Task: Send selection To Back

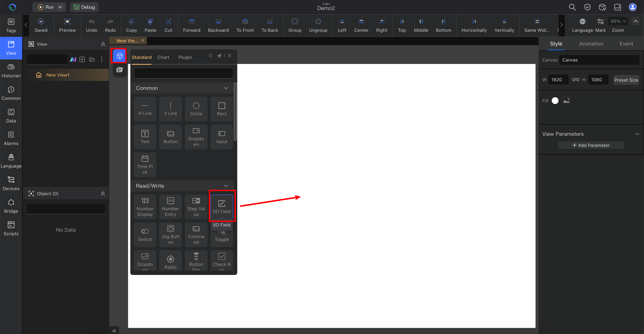Action: coord(269,25)
